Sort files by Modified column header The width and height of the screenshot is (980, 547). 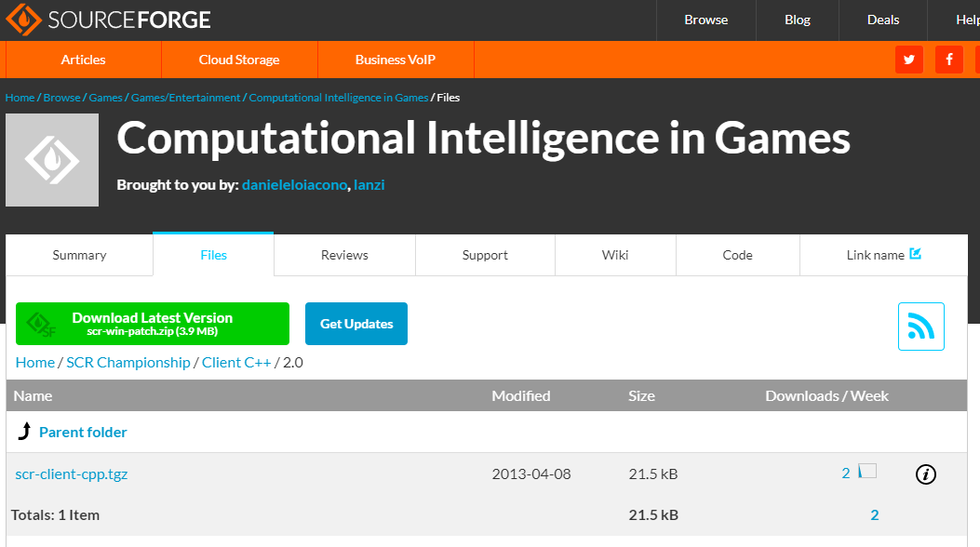(x=521, y=395)
